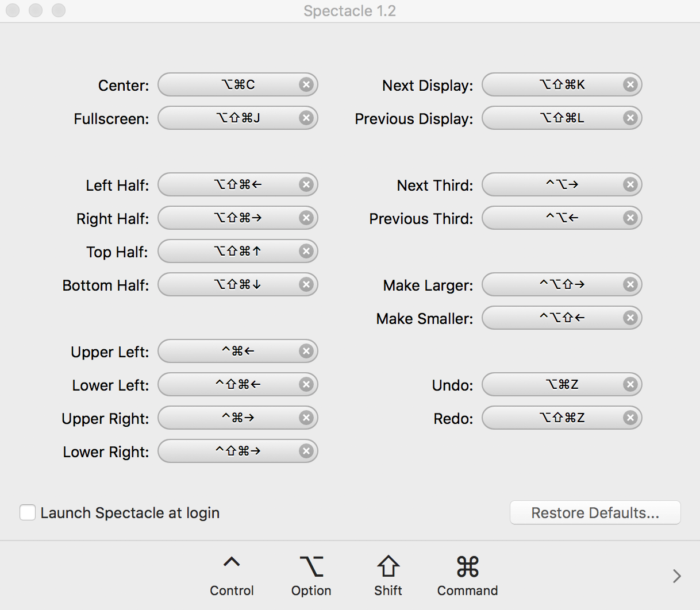Click the Command key legend symbol
Screen dimensions: 700x610
[467, 566]
